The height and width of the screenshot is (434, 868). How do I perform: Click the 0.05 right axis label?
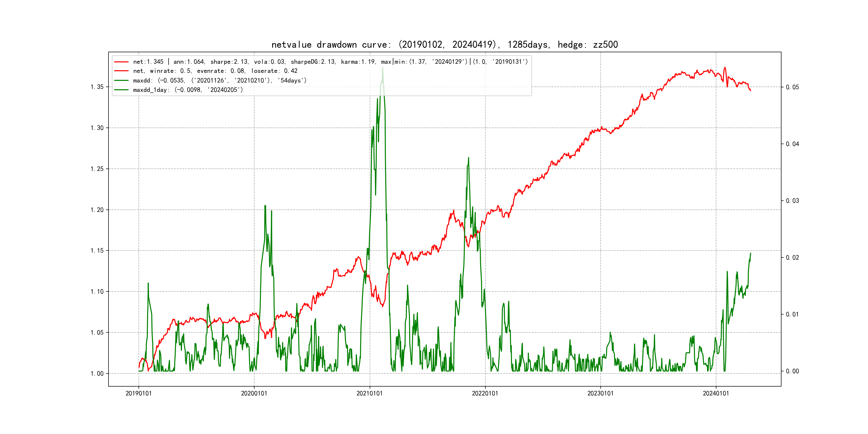(x=792, y=87)
